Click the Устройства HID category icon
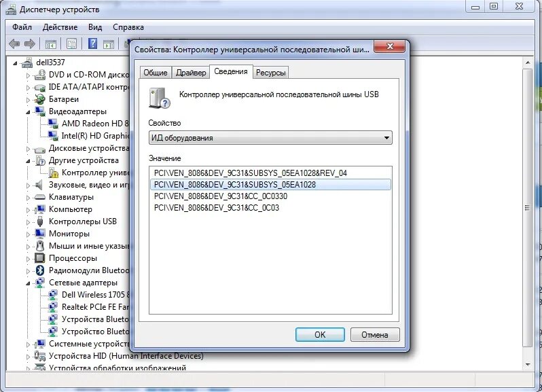 [x=40, y=356]
